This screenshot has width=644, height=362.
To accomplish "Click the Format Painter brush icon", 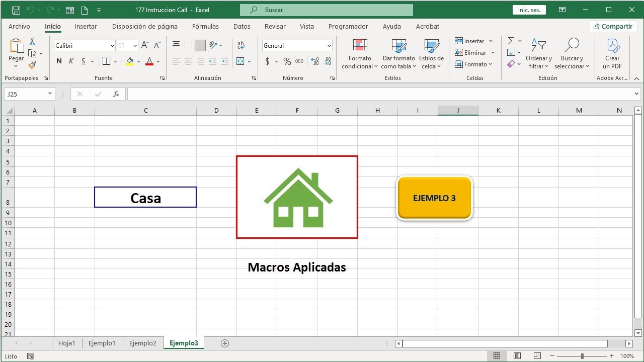I will (32, 65).
